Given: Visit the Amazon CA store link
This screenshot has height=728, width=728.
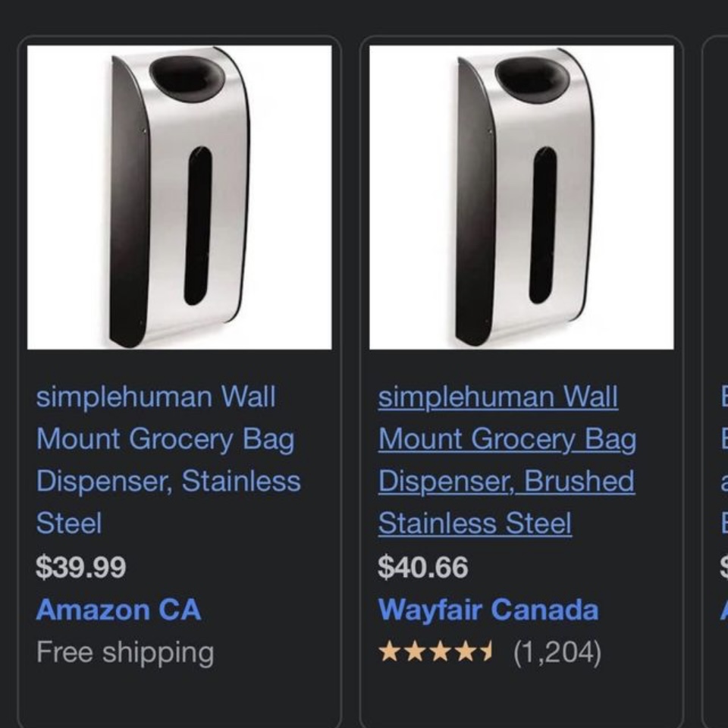Looking at the screenshot, I should point(118,610).
